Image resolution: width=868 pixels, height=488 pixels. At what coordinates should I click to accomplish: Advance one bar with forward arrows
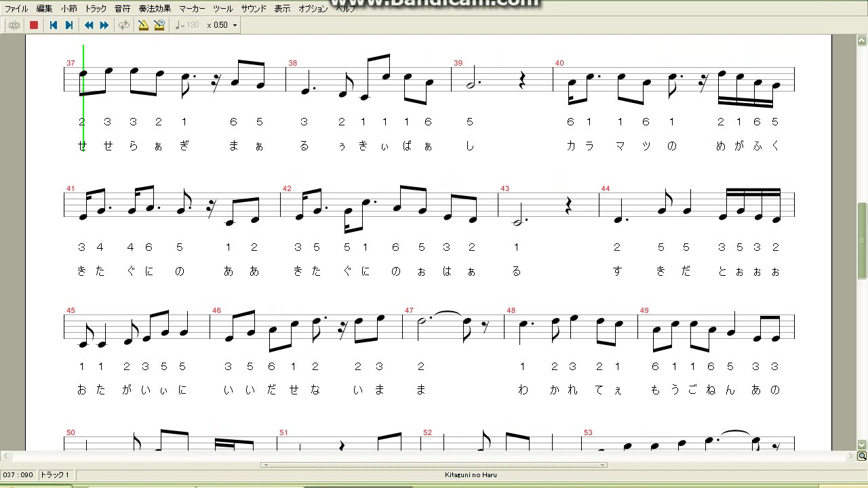(104, 25)
